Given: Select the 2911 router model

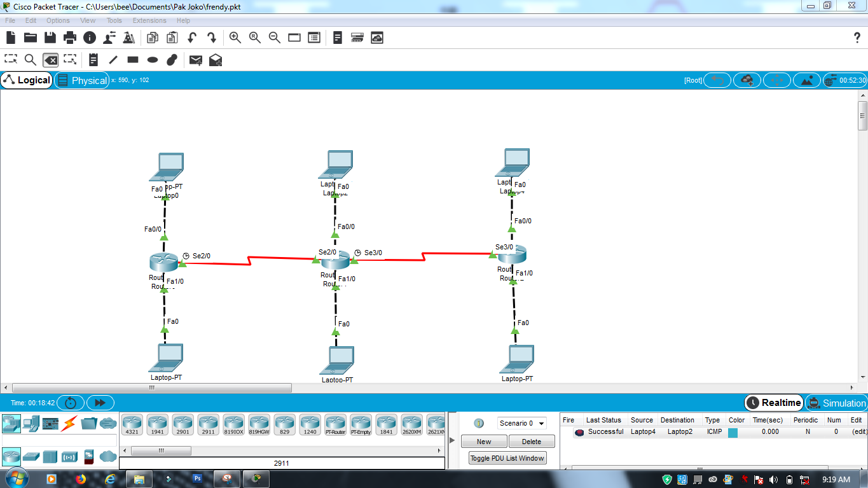Looking at the screenshot, I should [x=208, y=424].
